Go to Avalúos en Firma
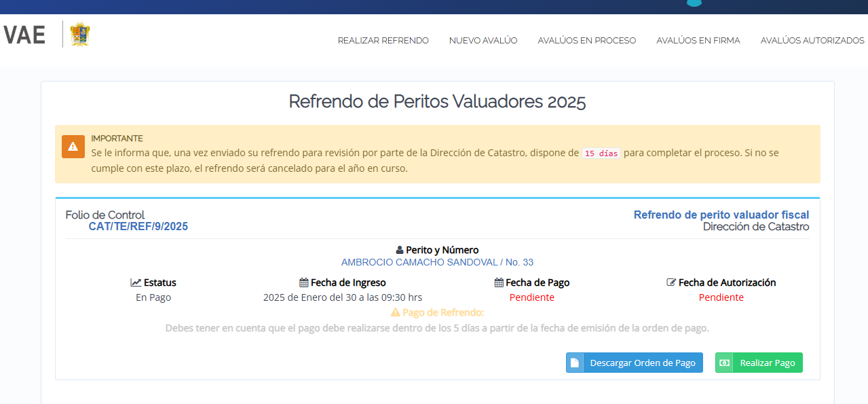This screenshot has width=868, height=404. (698, 41)
